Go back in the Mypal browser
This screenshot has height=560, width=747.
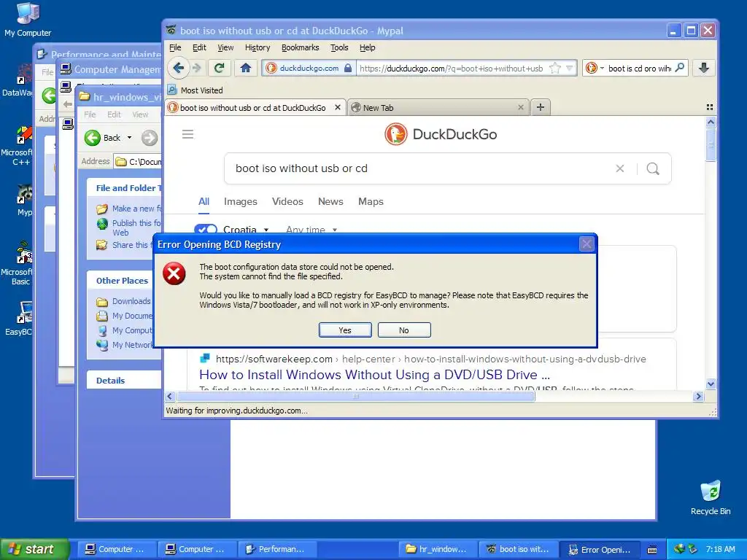click(x=178, y=68)
